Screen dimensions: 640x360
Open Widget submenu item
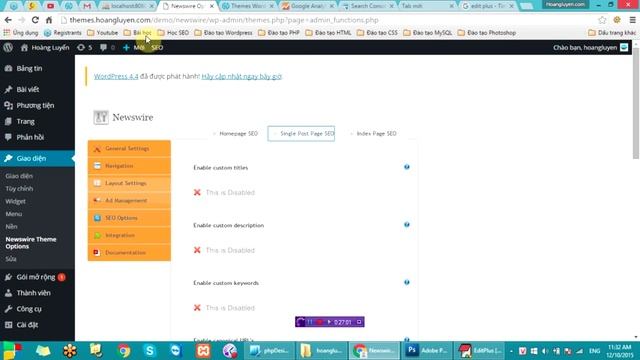pos(16,201)
